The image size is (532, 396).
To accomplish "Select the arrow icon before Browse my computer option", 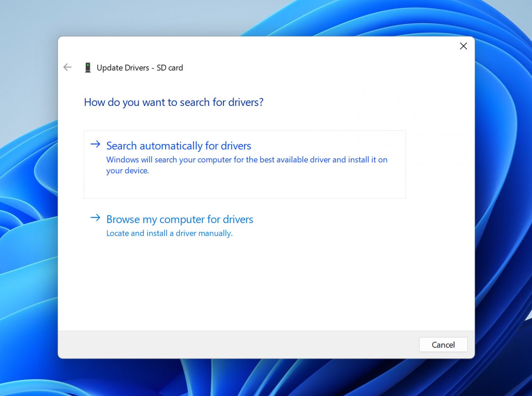I will pos(95,218).
